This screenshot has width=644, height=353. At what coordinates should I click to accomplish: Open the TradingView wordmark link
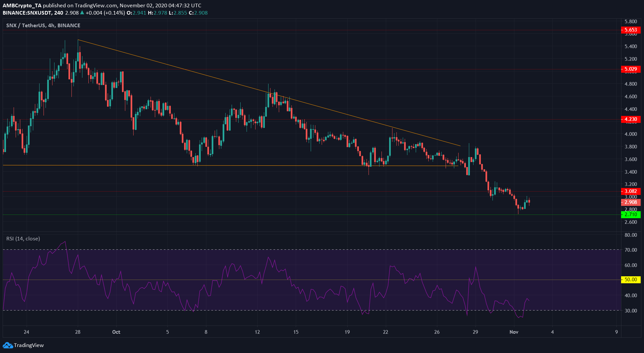[29, 345]
